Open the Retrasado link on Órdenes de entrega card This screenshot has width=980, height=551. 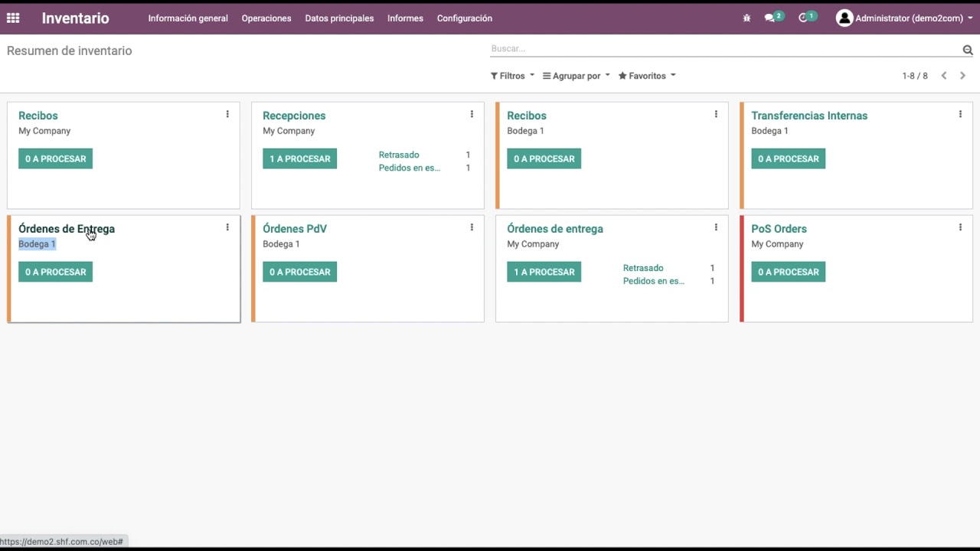point(643,268)
